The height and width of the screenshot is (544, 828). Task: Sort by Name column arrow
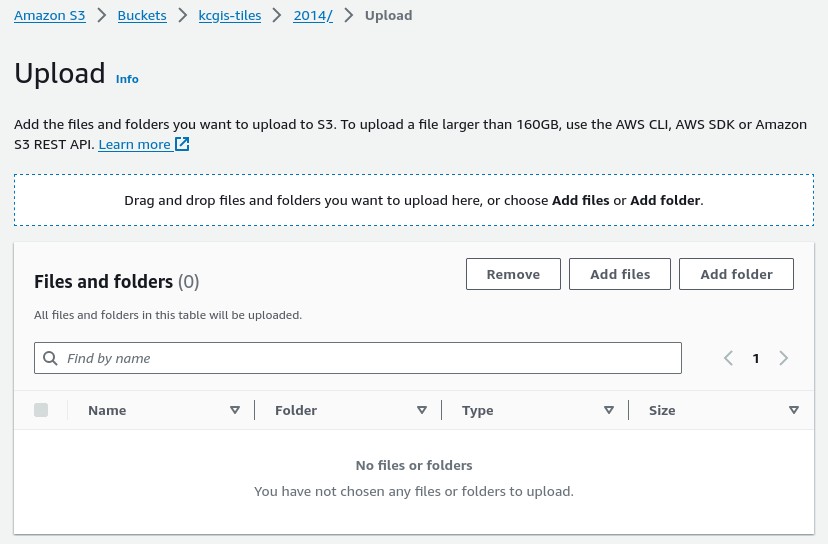tap(235, 410)
